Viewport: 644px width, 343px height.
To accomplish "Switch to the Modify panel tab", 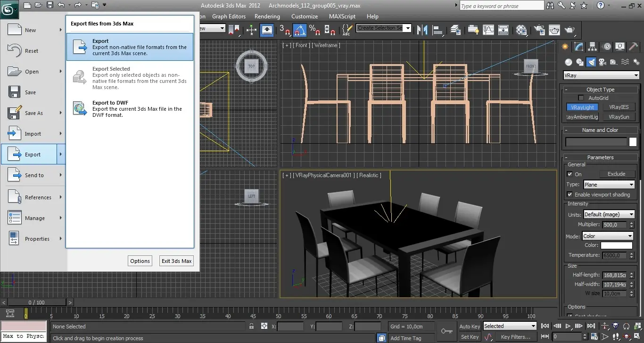I will 579,47.
